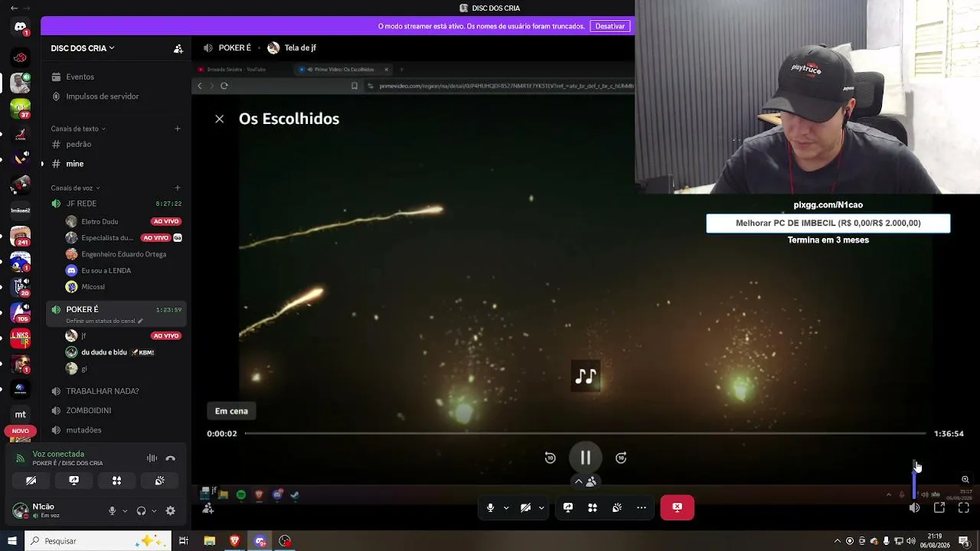The width and height of the screenshot is (980, 551).
Task: Open microphone options arrow in call bar
Action: (x=506, y=507)
